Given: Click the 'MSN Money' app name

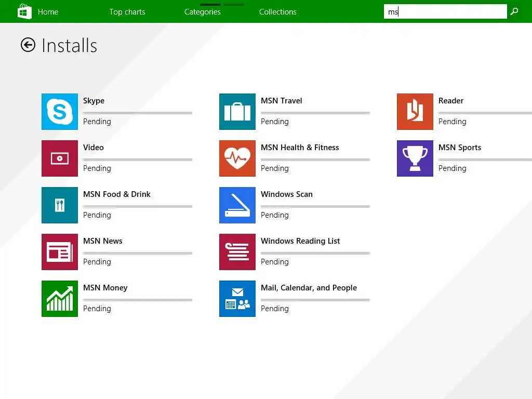Looking at the screenshot, I should 105,288.
